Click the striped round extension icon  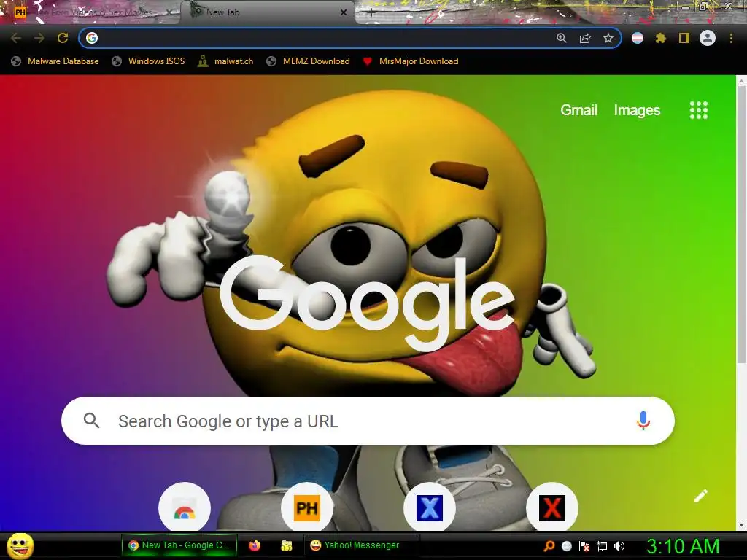click(x=638, y=38)
